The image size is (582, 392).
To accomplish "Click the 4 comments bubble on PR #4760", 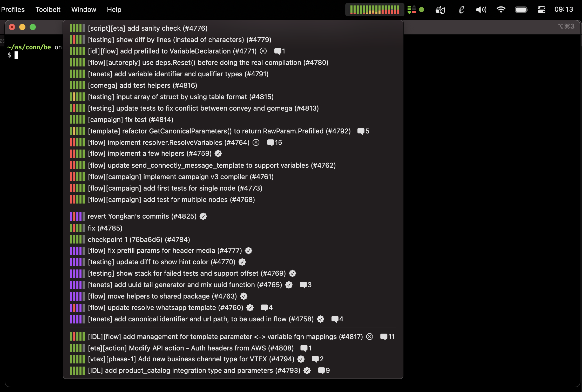I will [267, 308].
